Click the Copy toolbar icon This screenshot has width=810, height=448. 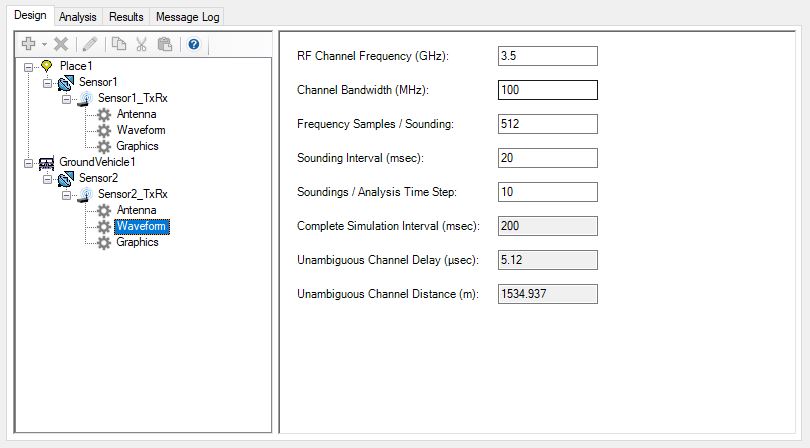point(119,44)
